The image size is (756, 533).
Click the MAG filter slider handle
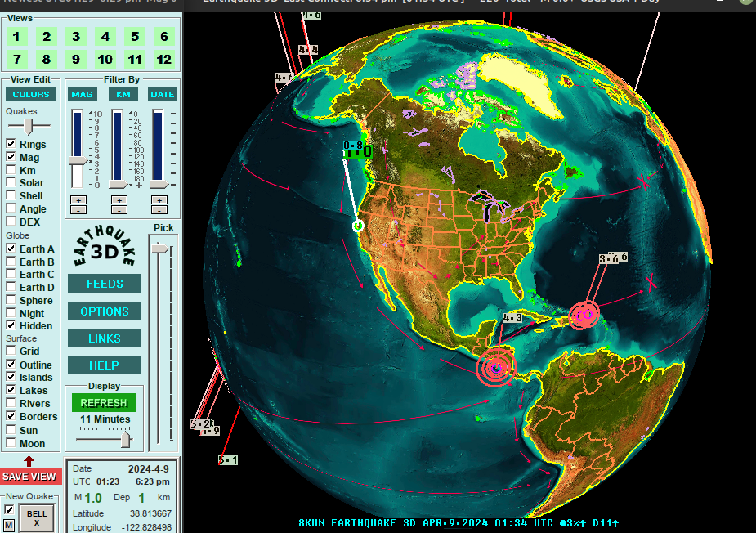[78, 161]
